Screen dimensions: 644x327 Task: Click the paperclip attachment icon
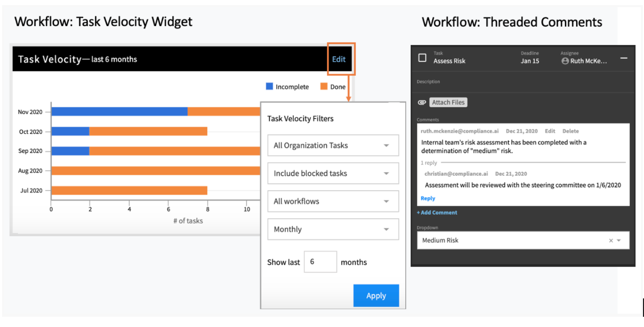click(x=422, y=102)
